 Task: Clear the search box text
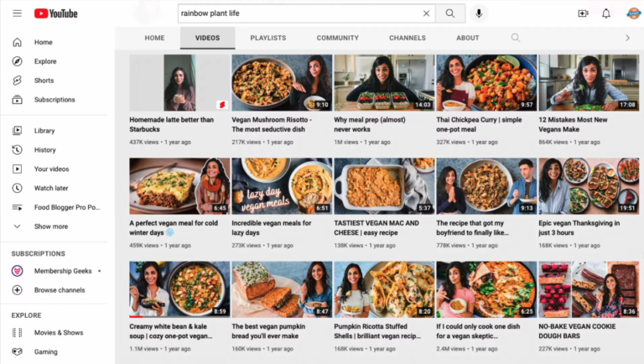point(426,13)
